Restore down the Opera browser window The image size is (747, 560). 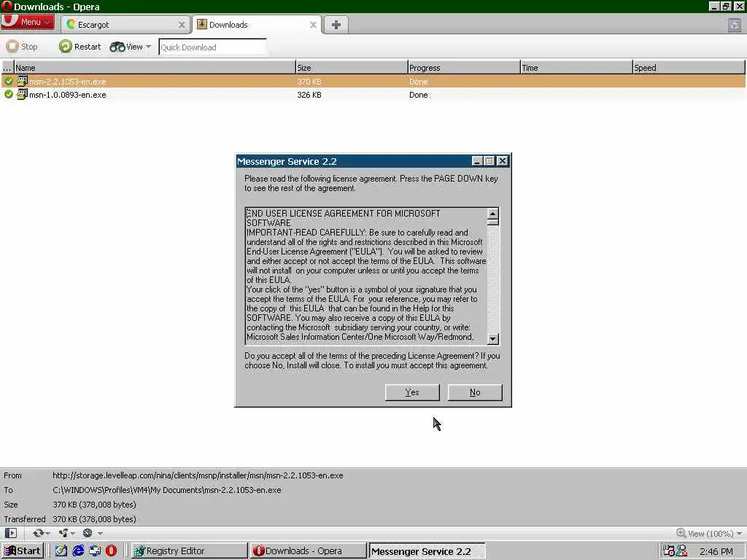click(726, 6)
